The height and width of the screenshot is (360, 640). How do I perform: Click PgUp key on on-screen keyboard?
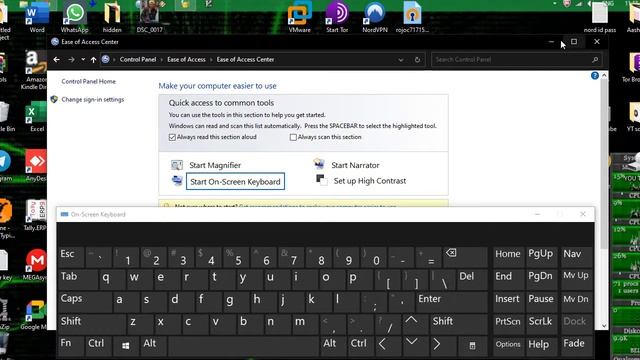[541, 257]
